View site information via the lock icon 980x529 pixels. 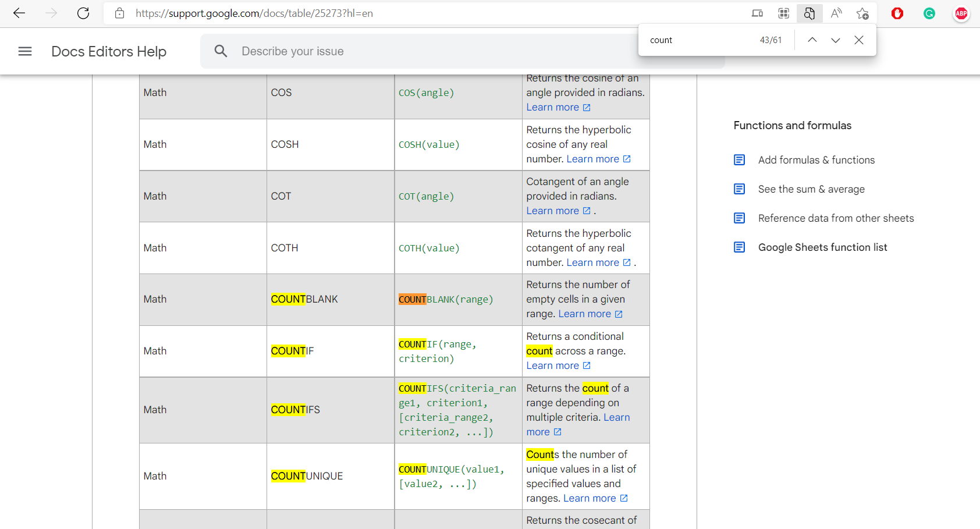[120, 13]
